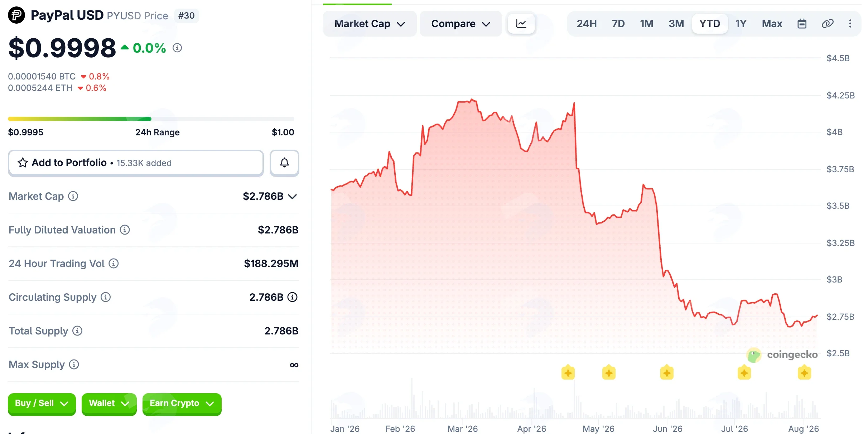This screenshot has height=434, width=868.
Task: Open the three-dot chart options menu
Action: (850, 24)
